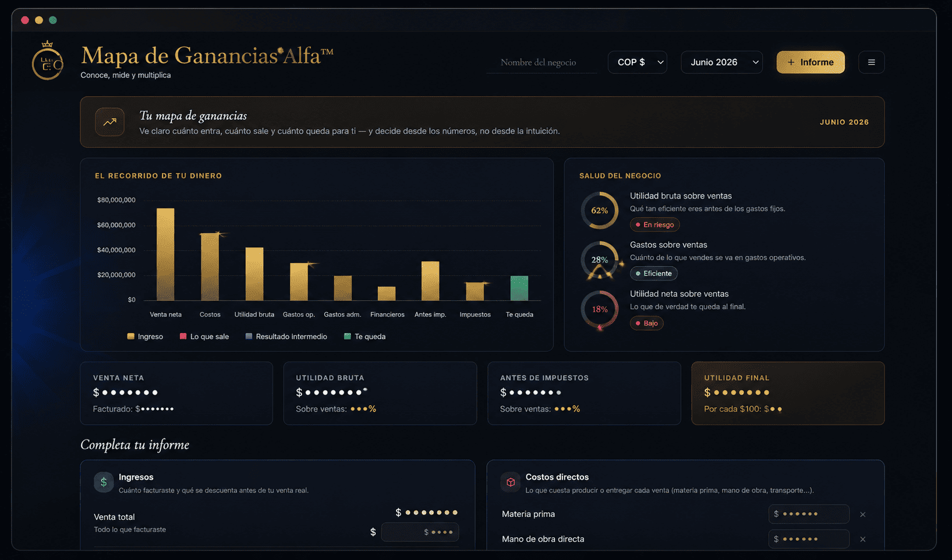
Task: Click the Mano de obra directa amount input
Action: point(809,539)
